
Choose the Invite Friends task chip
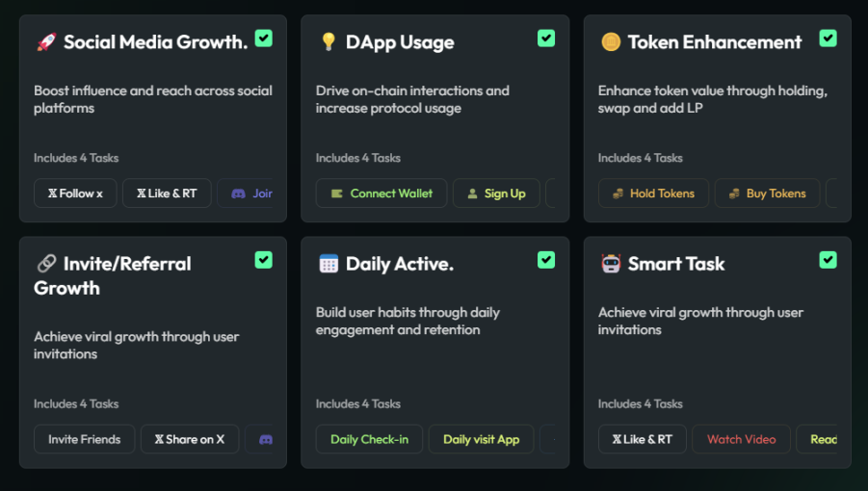coord(85,439)
